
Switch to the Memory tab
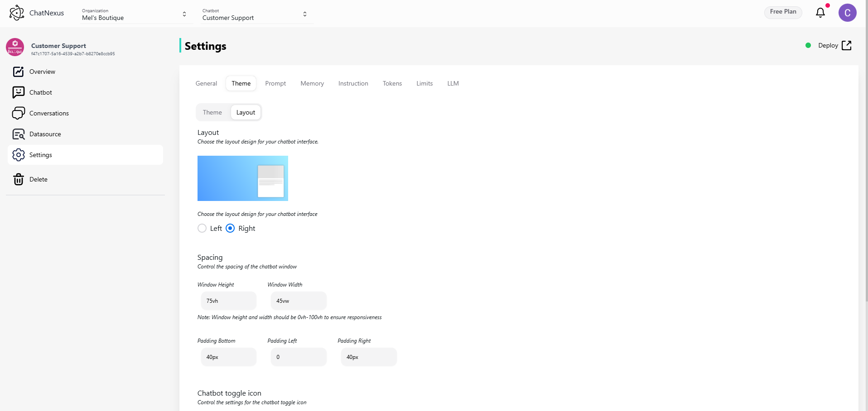[312, 83]
